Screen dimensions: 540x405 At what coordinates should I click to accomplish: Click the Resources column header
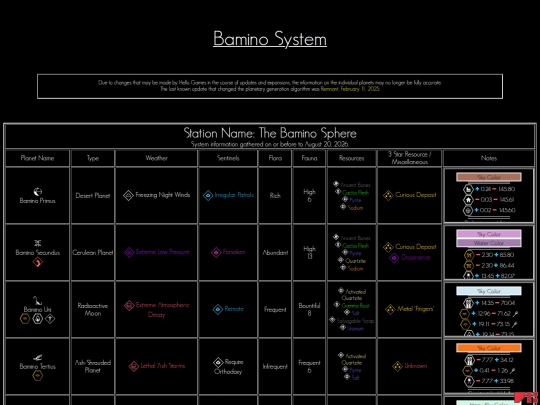click(x=351, y=158)
